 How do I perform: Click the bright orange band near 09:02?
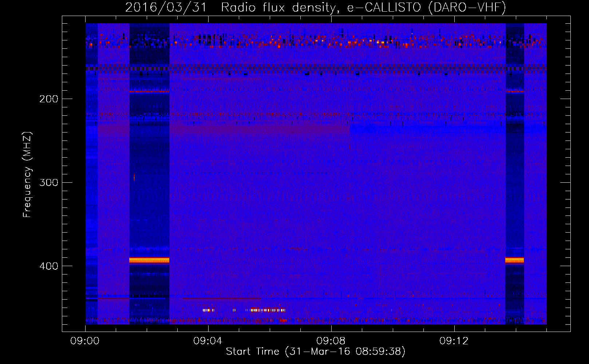click(149, 260)
